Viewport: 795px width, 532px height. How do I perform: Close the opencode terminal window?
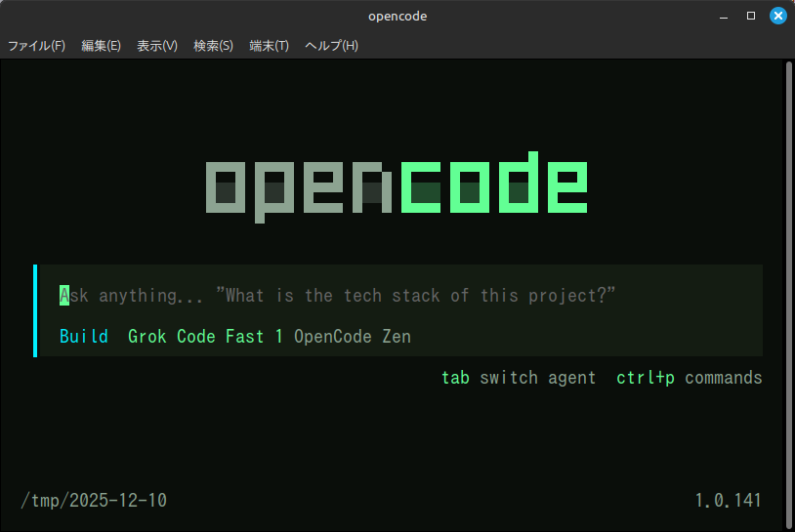pyautogui.click(x=778, y=17)
